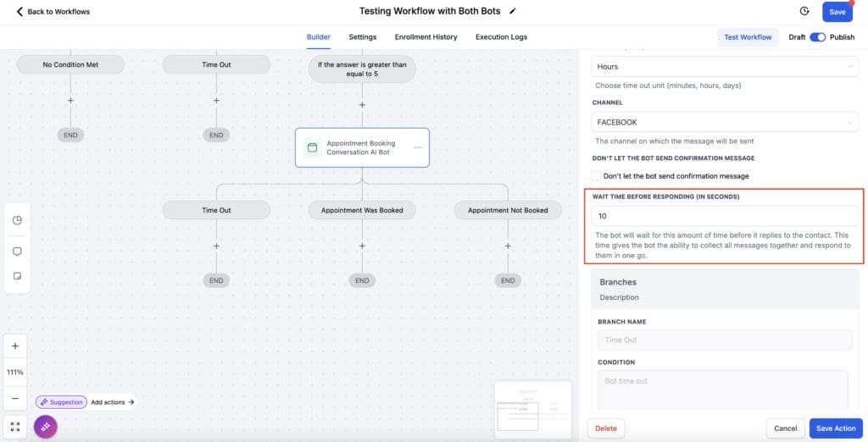Viewport: 868px width, 442px height.
Task: Expand the FACEBOOK channel dropdown
Action: tap(725, 122)
